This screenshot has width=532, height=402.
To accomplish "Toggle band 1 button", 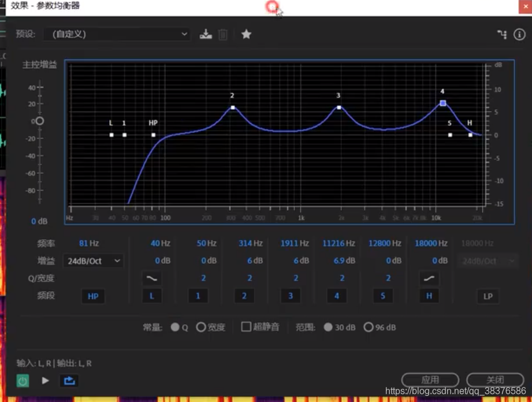I will [x=198, y=296].
